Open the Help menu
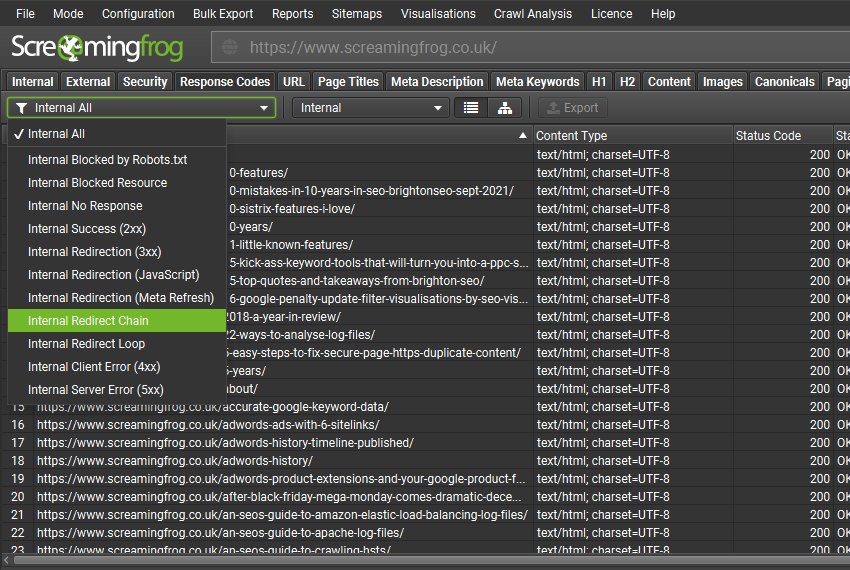 pyautogui.click(x=663, y=14)
